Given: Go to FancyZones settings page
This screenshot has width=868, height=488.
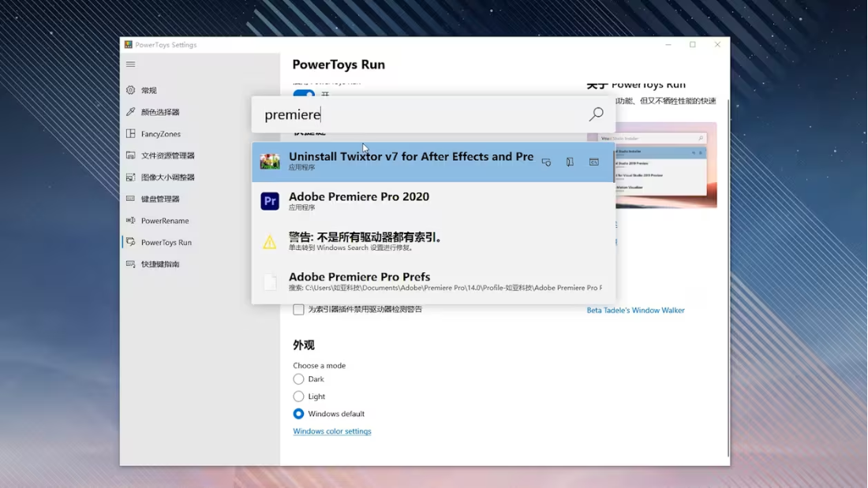Looking at the screenshot, I should tap(160, 134).
